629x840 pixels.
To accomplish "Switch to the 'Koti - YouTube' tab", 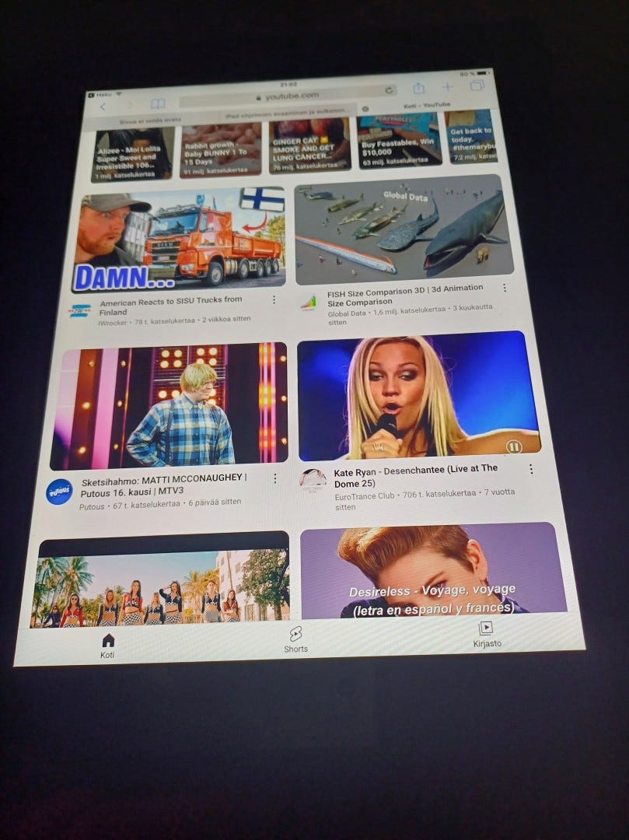I will [x=427, y=106].
